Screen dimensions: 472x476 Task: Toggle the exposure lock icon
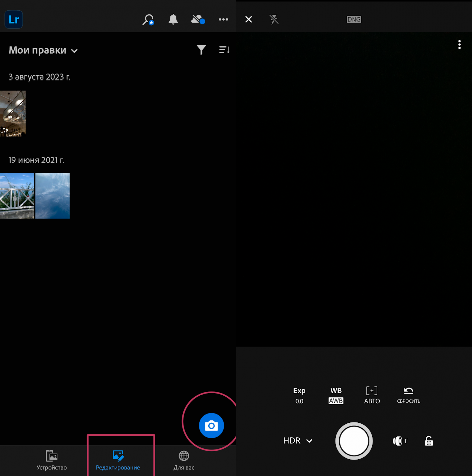pos(429,441)
